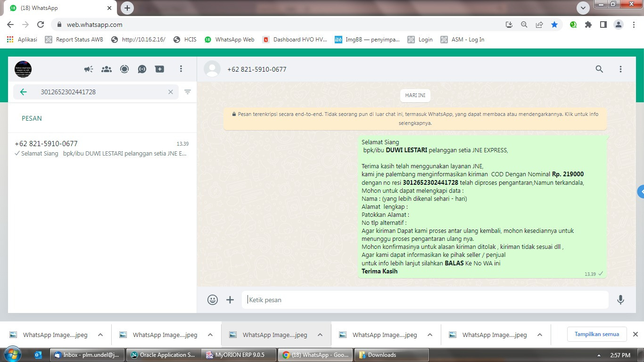
Task: Click contact avatar in chat header
Action: [x=212, y=69]
